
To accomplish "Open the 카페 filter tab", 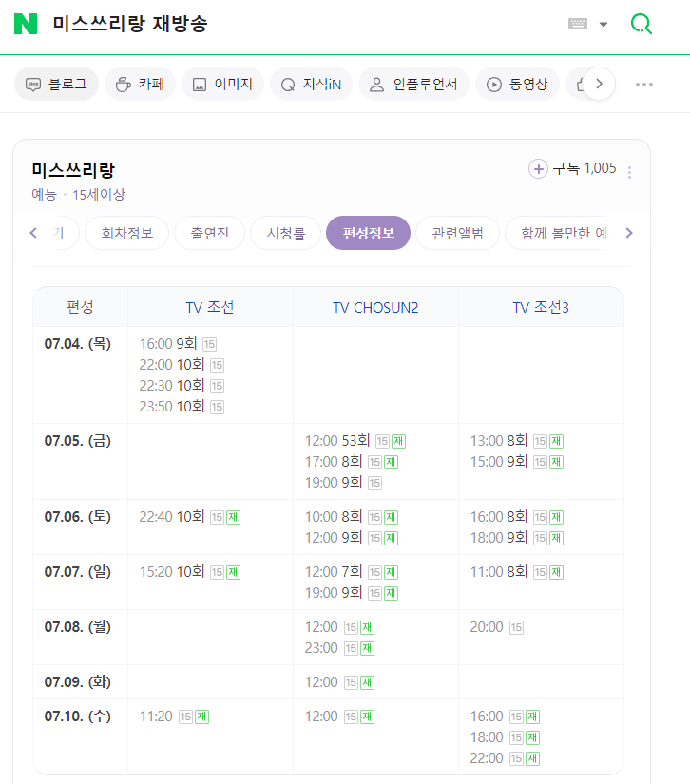I will tap(140, 84).
